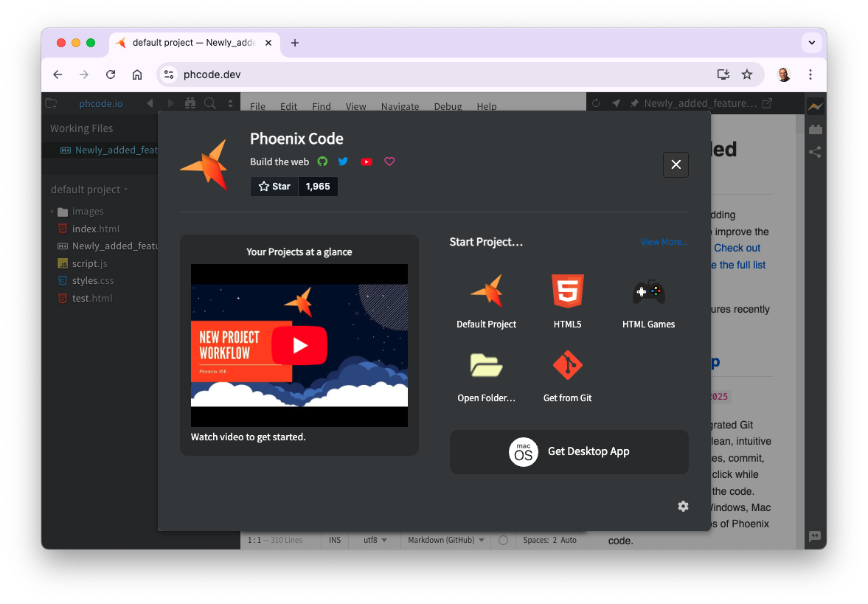Open search using the magnifier icon

pyautogui.click(x=209, y=104)
